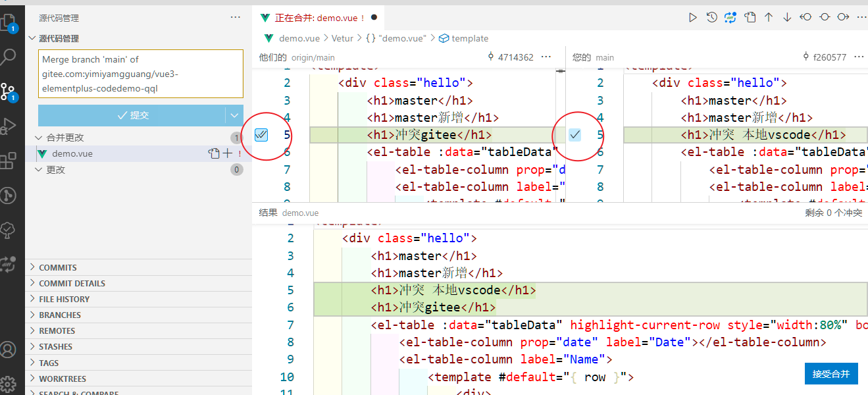Open file history clock icon in the toolbar
Viewport: 868px width, 395px height.
(x=711, y=18)
